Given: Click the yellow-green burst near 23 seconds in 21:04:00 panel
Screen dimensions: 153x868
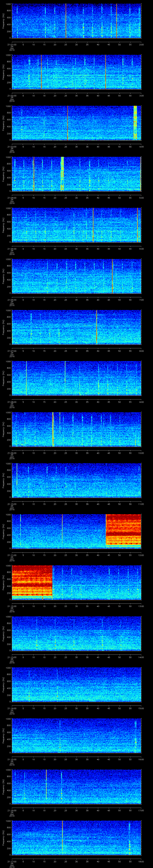Looking at the screenshot, I should (62, 174).
